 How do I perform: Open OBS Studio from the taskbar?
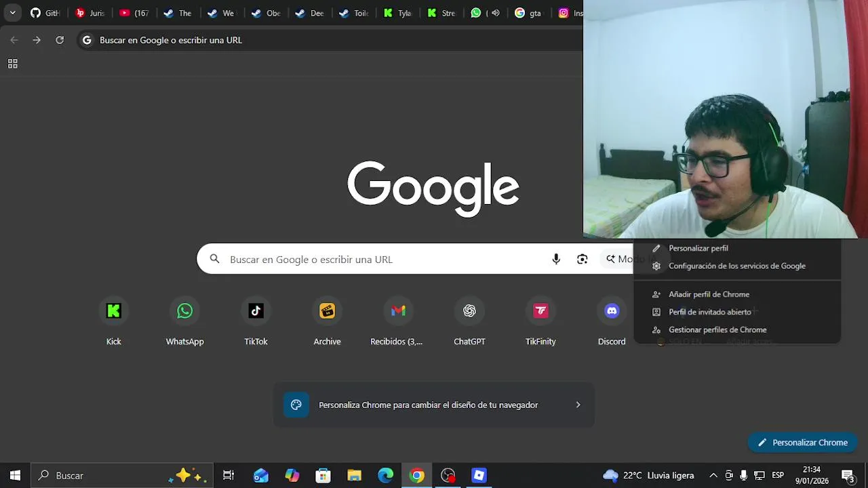(x=448, y=475)
